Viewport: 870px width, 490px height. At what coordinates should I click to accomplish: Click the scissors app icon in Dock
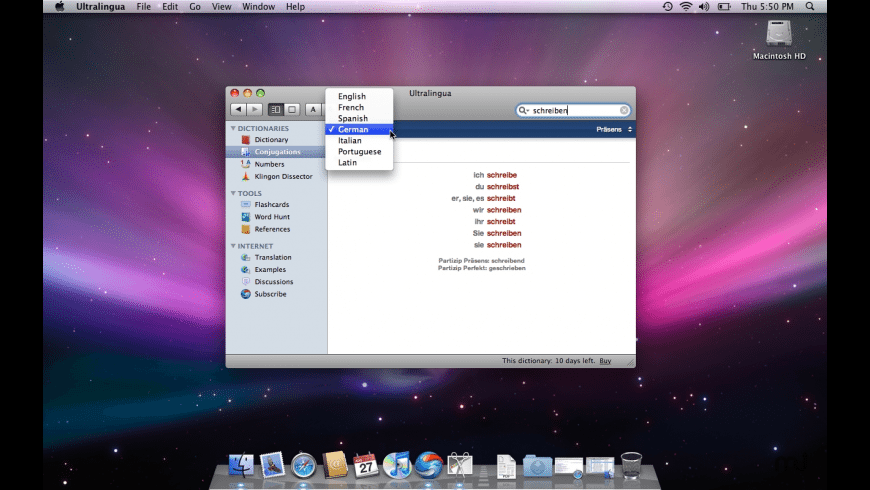[x=460, y=465]
